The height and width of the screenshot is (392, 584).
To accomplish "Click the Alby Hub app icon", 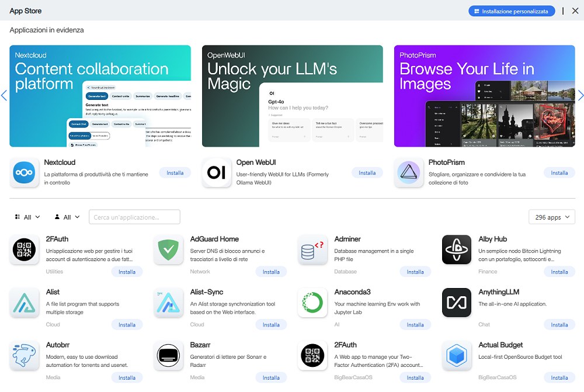I will click(457, 249).
